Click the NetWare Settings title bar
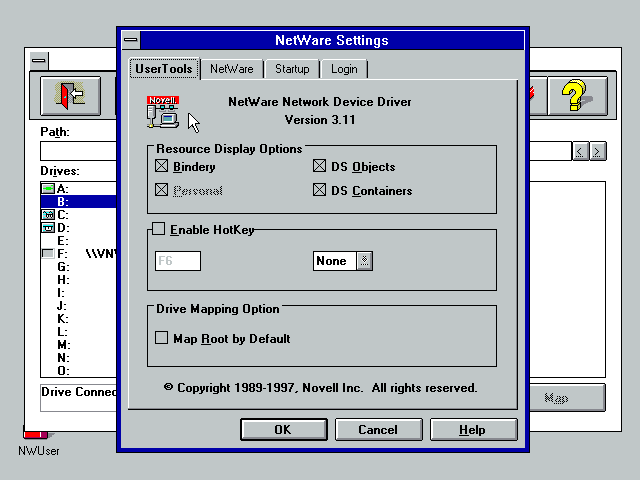Image resolution: width=640 pixels, height=480 pixels. tap(332, 40)
